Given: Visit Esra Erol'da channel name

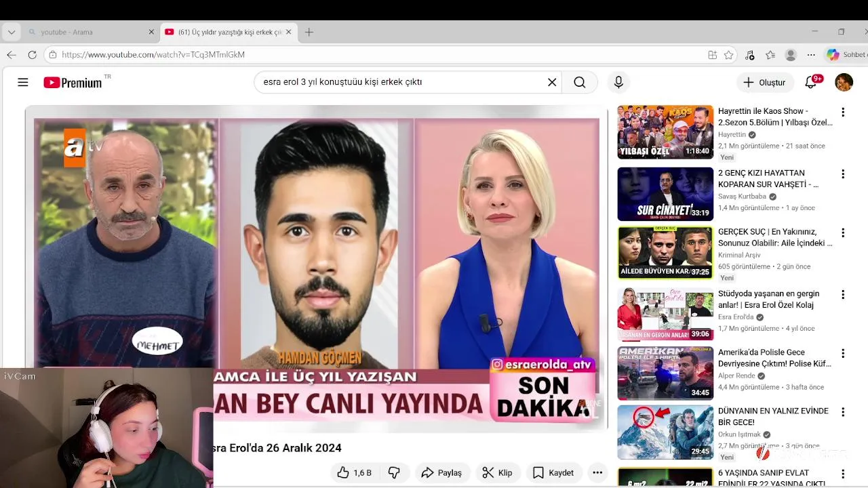Looking at the screenshot, I should coord(736,317).
